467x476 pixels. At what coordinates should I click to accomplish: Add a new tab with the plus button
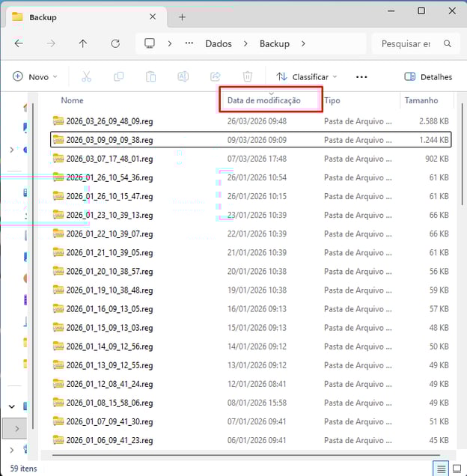[182, 16]
